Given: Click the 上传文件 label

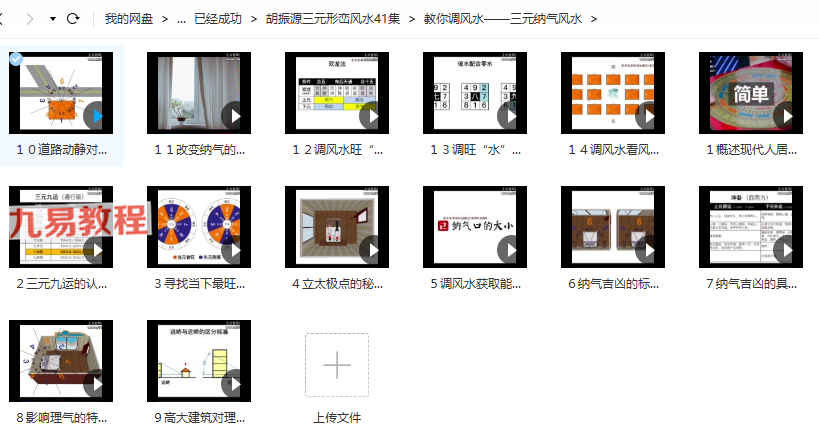Looking at the screenshot, I should point(336,417).
